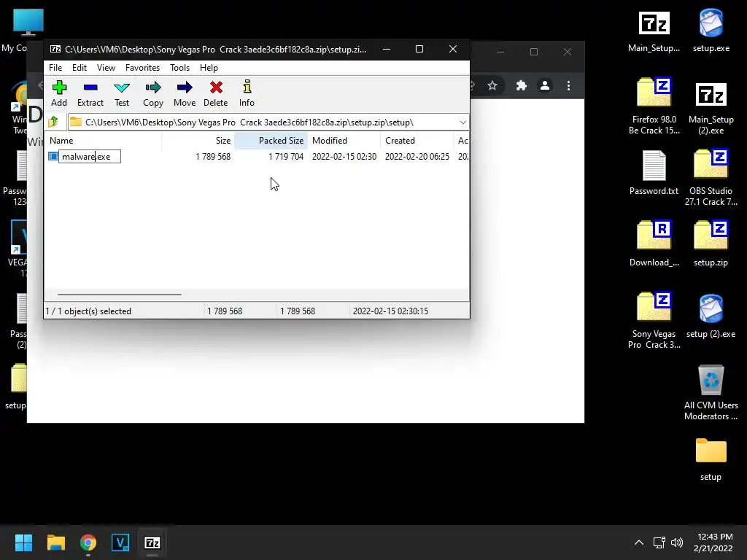Click the network icon in system tray
Image resolution: width=747 pixels, height=560 pixels.
(659, 542)
